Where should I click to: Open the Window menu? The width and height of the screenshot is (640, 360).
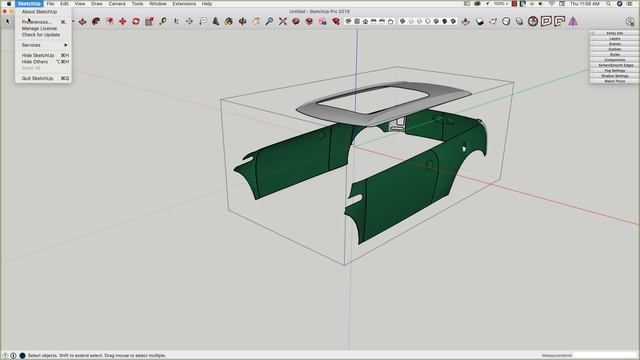(x=158, y=4)
